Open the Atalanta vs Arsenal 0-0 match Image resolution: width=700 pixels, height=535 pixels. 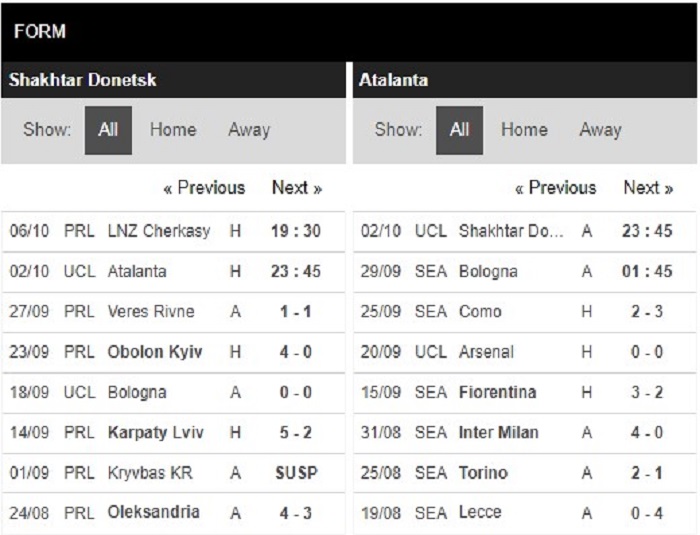click(525, 352)
